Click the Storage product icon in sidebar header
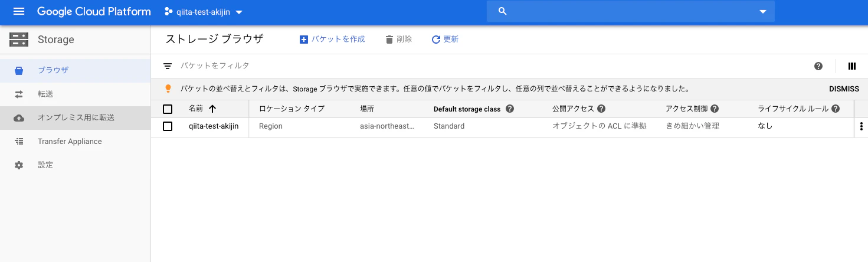This screenshot has width=868, height=262. 19,40
